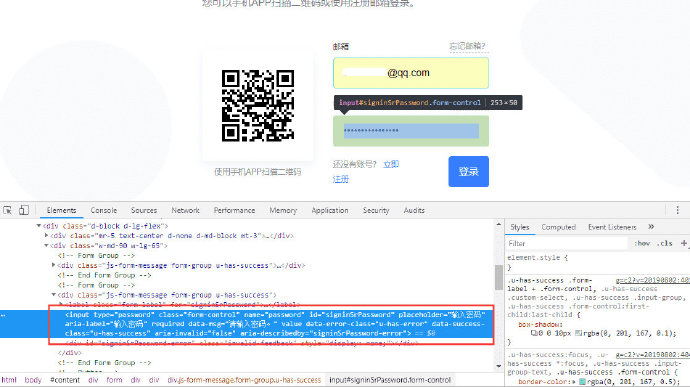Open the Console tab
Screen dimensions: 690x387
pos(104,210)
